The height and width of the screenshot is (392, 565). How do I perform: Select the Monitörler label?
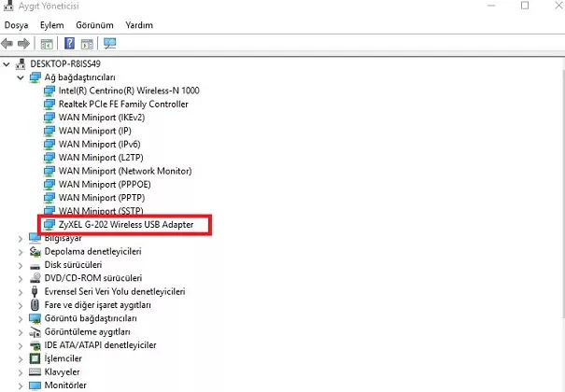click(x=65, y=385)
